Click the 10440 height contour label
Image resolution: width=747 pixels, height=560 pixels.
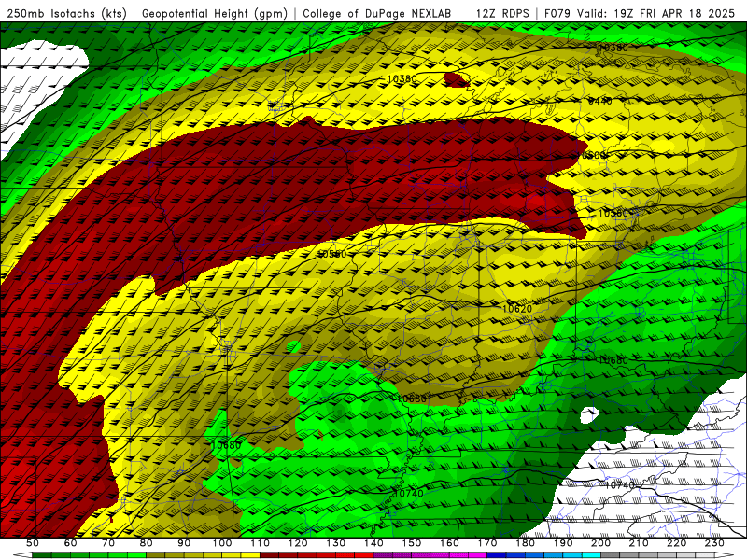click(597, 101)
